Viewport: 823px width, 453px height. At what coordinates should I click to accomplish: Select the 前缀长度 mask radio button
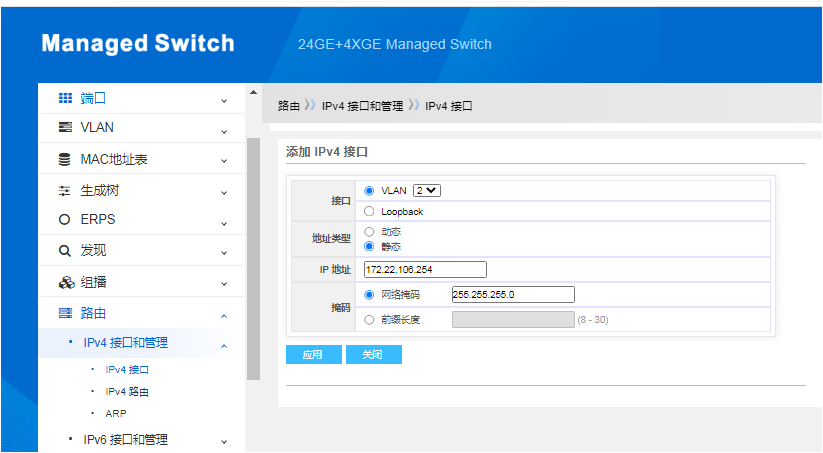pos(369,320)
